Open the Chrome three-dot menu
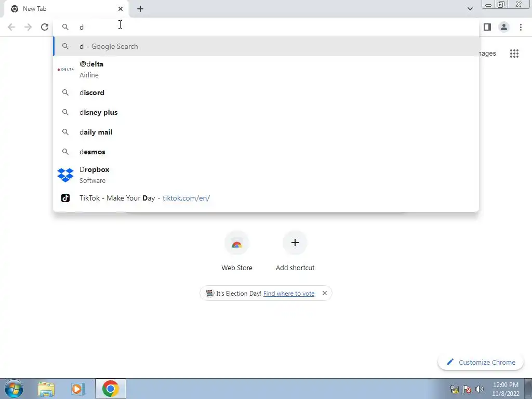Screen dimensions: 532x399 (521, 27)
